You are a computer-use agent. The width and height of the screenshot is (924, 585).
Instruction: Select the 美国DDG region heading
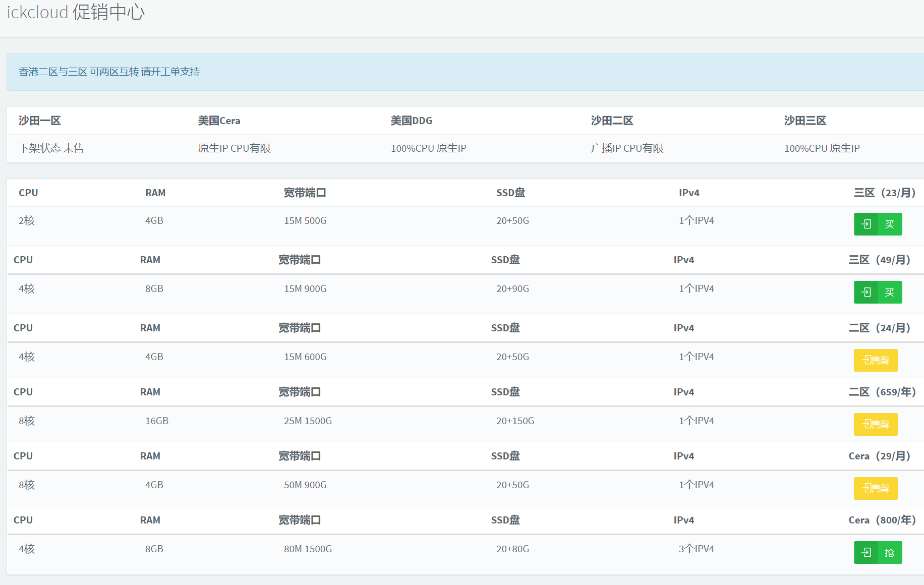tap(411, 121)
